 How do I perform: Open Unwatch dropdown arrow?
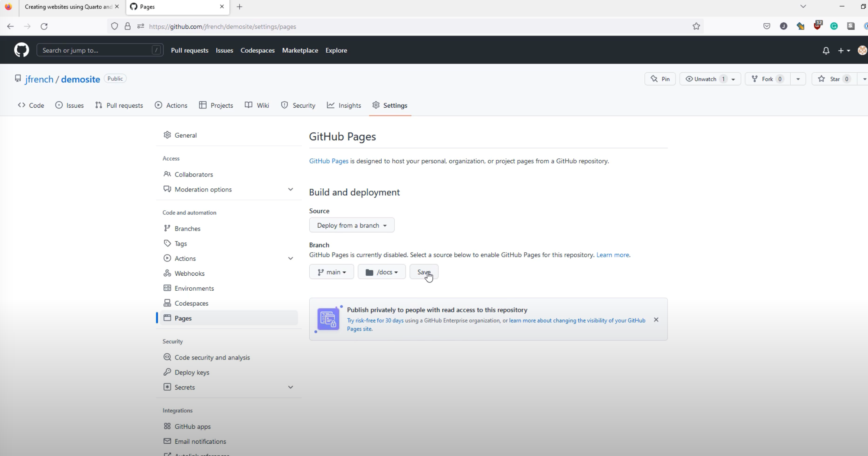(733, 79)
